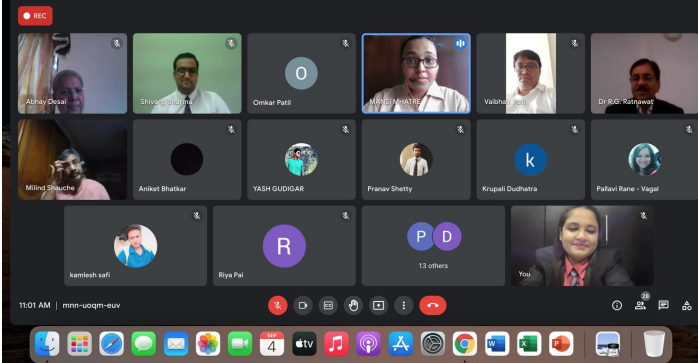The height and width of the screenshot is (363, 698).
Task: Open Google Chrome from the dock
Action: [x=465, y=344]
